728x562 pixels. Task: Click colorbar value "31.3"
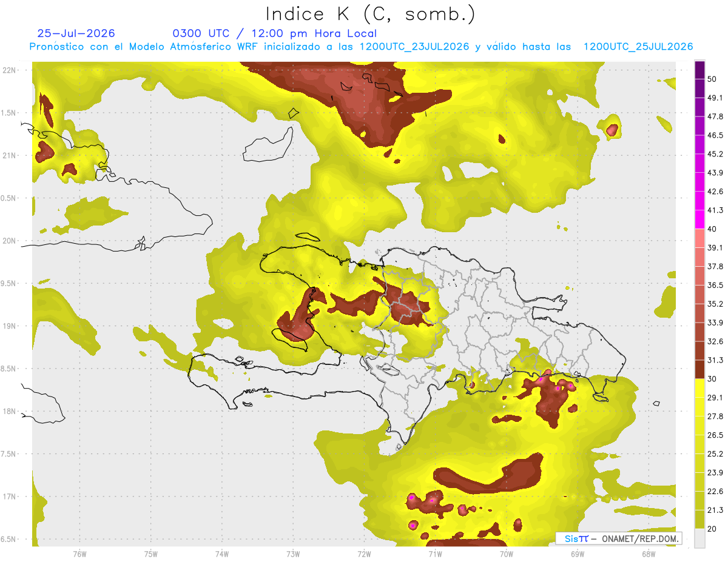715,360
